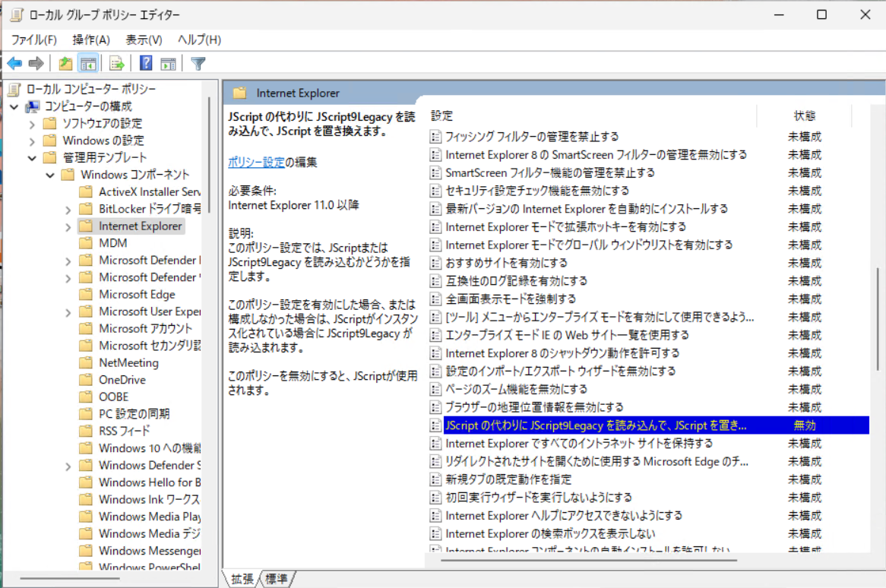Open the 操作(A) menu
The height and width of the screenshot is (588, 886).
[91, 40]
